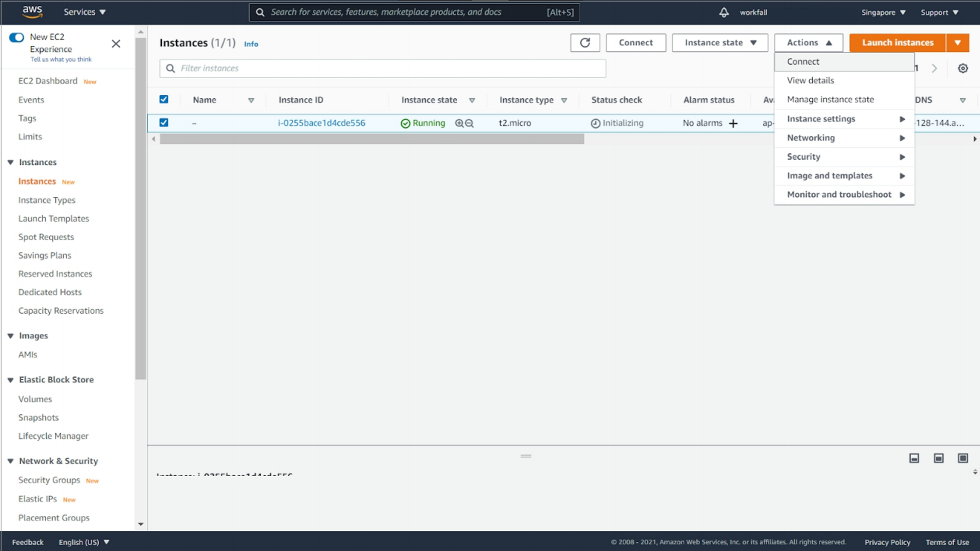The image size is (980, 551).
Task: Open the Instance settings submenu
Action: pos(844,119)
